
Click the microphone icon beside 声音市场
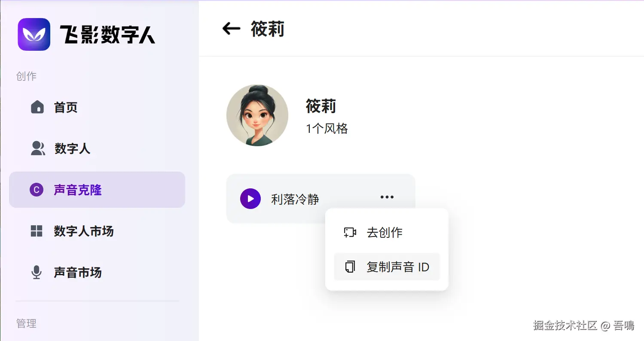(37, 273)
